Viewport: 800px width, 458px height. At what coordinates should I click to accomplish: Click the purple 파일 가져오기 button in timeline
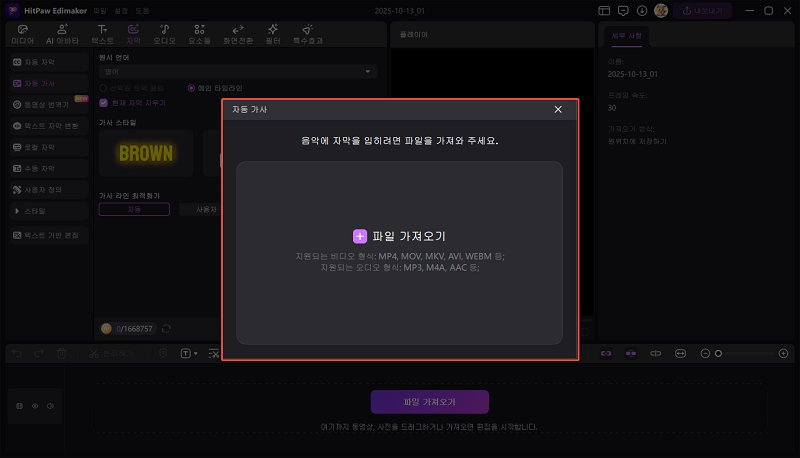[429, 401]
